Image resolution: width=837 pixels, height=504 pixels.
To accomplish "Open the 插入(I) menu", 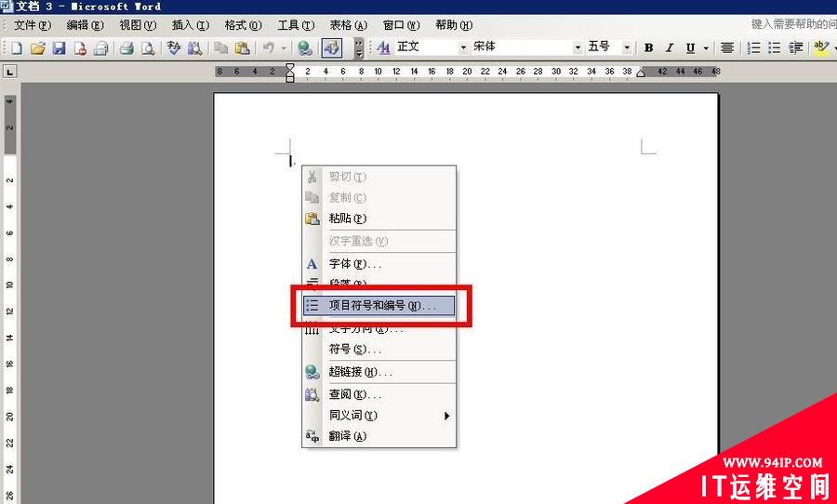I will 191,25.
